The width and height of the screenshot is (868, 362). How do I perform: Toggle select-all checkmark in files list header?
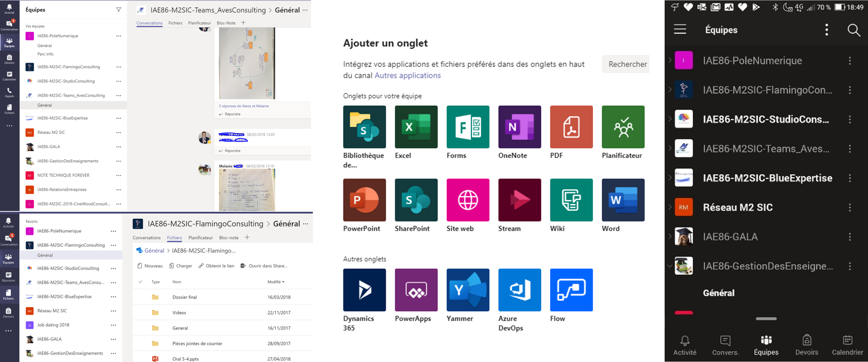140,282
